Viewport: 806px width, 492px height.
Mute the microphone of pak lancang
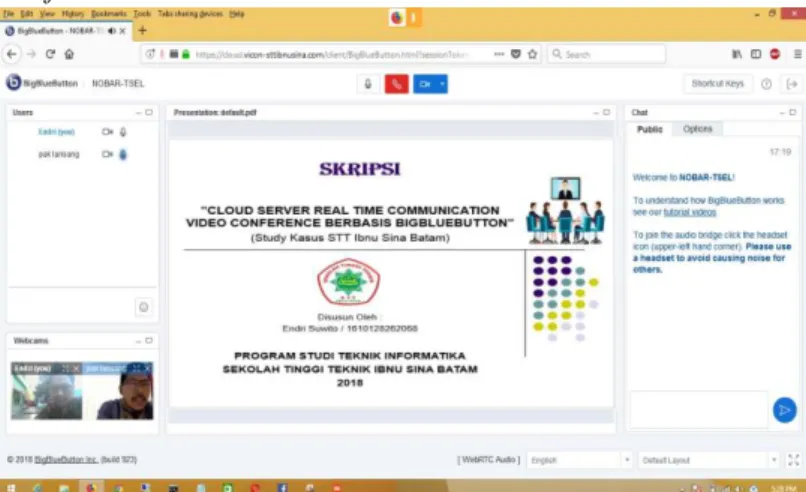coord(123,154)
